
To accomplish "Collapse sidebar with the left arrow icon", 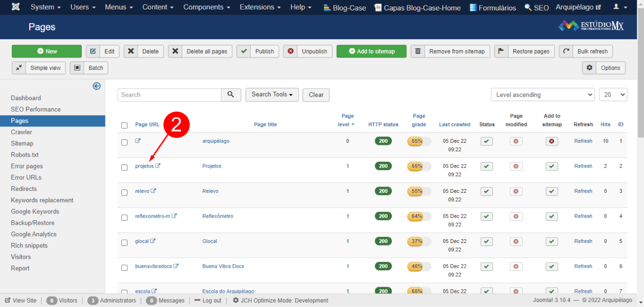I will (97, 86).
